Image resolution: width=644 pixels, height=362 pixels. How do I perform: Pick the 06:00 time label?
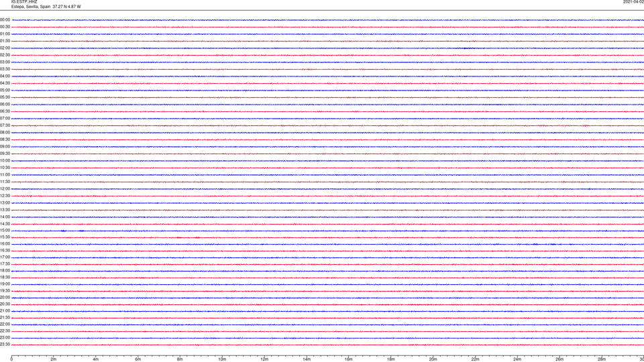pyautogui.click(x=5, y=105)
